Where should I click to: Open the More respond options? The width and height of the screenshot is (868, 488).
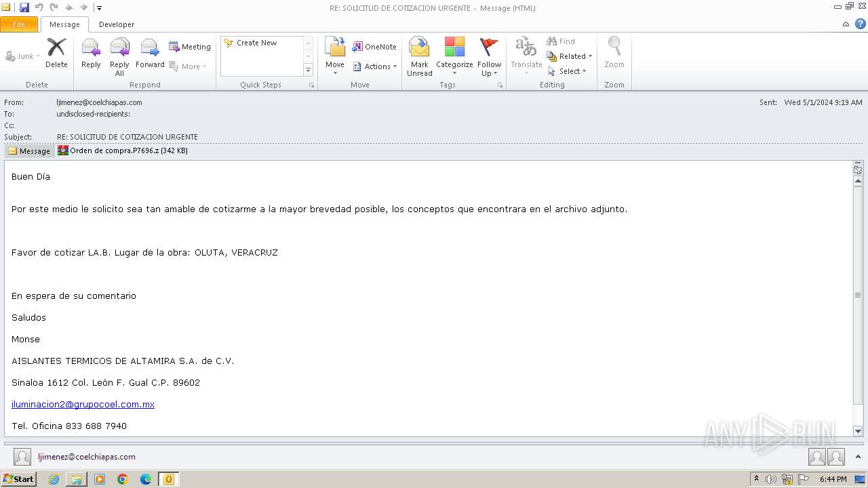[188, 66]
